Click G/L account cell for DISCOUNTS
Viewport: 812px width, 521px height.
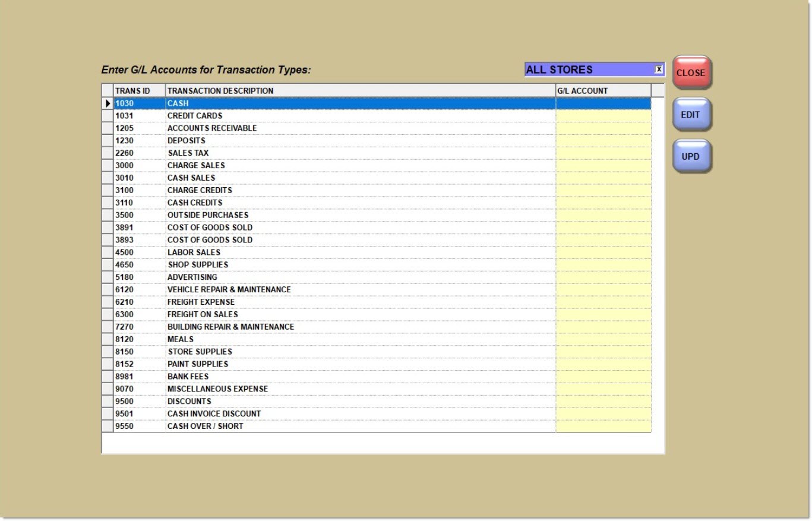tap(603, 402)
